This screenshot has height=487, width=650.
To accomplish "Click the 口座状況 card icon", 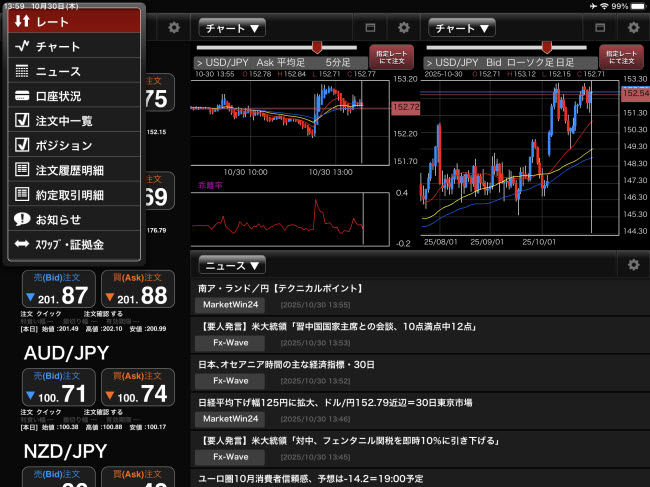I will click(22, 96).
